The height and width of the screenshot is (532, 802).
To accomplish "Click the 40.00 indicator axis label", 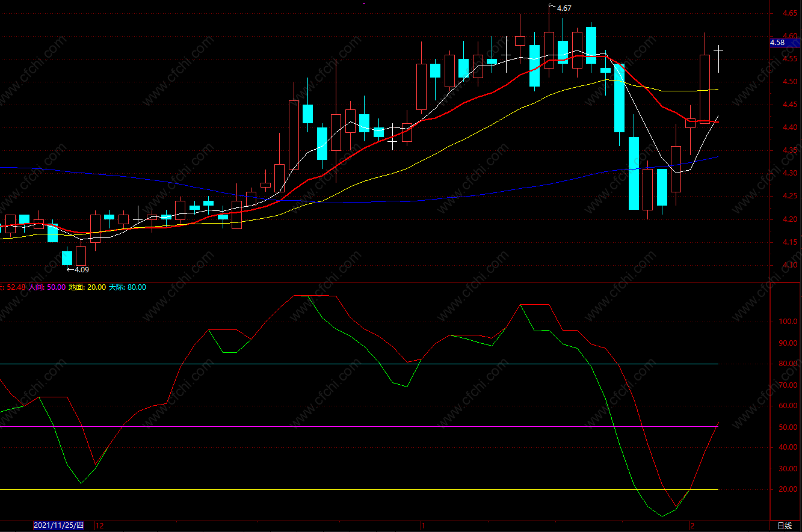I will pyautogui.click(x=789, y=448).
